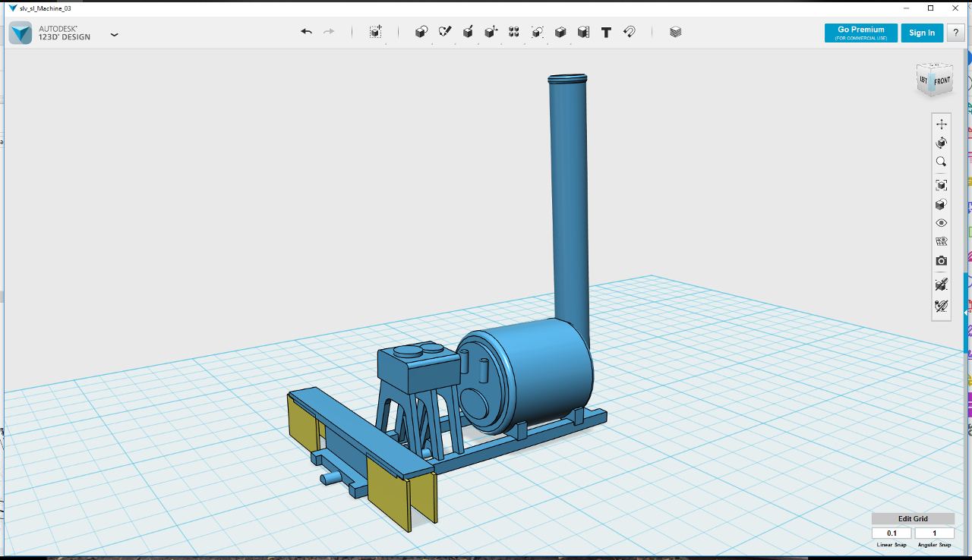
Task: Select the Orbit navigation tool
Action: point(942,143)
